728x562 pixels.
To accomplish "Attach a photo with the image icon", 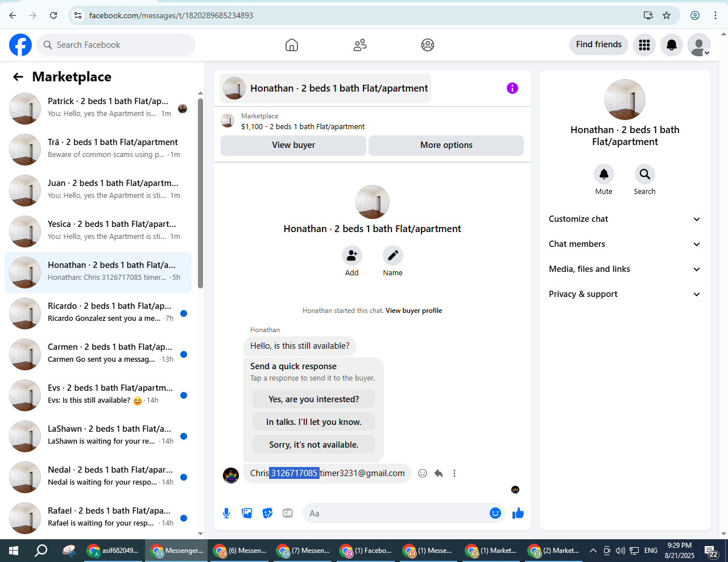I will (x=247, y=513).
